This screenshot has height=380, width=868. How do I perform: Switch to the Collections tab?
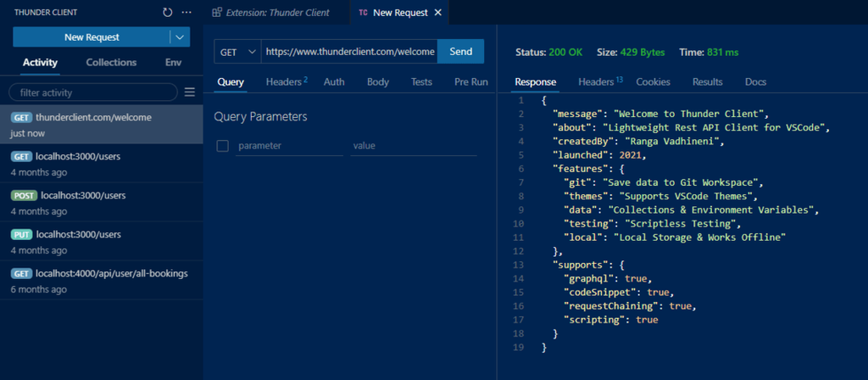[x=111, y=63]
